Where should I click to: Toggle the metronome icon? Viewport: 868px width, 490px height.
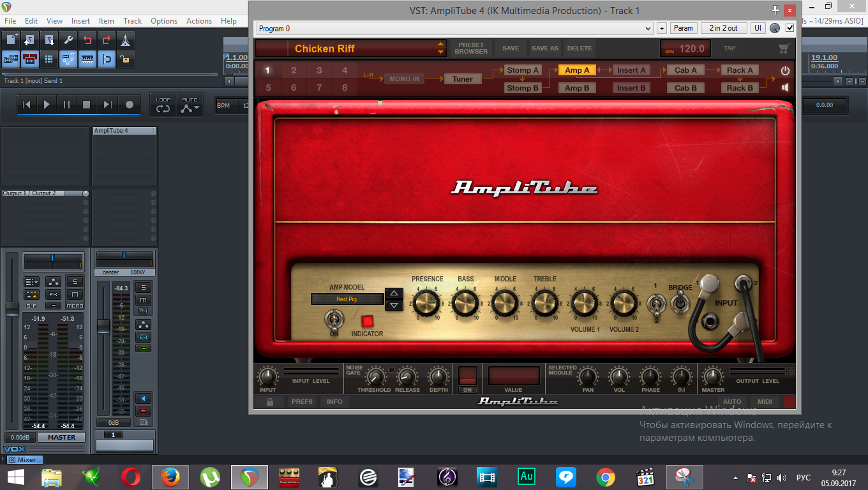click(x=126, y=40)
